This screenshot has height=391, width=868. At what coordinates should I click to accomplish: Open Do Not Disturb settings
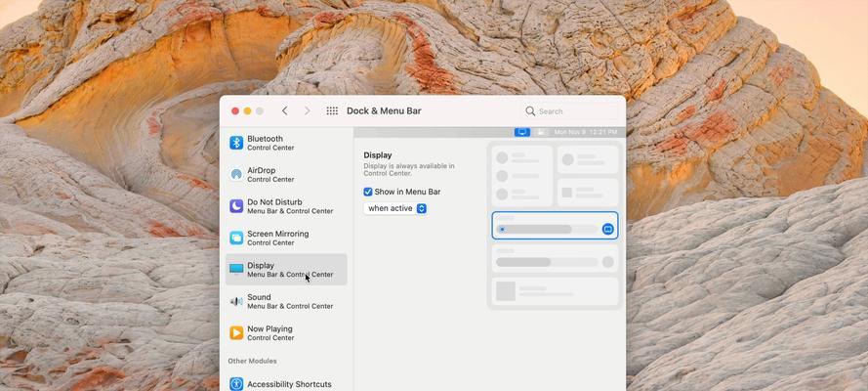(x=286, y=206)
